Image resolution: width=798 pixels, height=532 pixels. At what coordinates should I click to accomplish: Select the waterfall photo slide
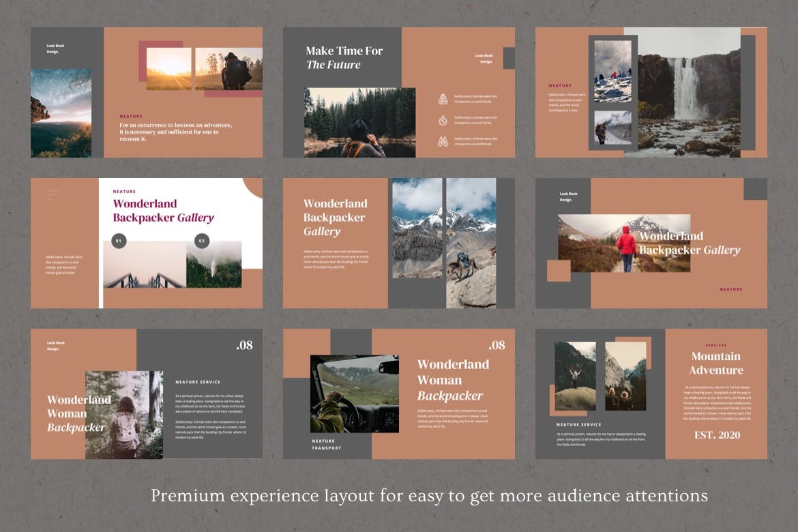651,93
